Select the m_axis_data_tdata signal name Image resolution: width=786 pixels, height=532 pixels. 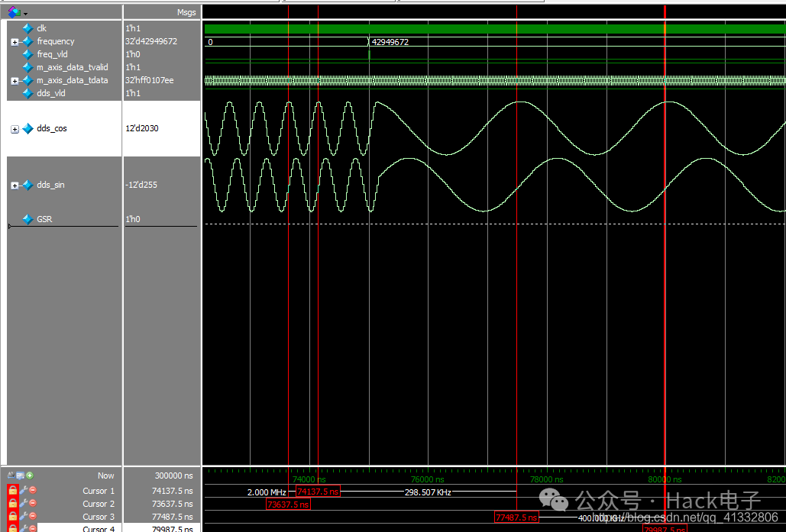72,81
